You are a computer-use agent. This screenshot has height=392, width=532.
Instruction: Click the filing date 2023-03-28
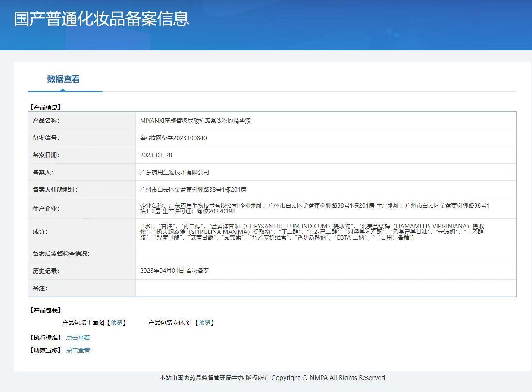pos(156,155)
